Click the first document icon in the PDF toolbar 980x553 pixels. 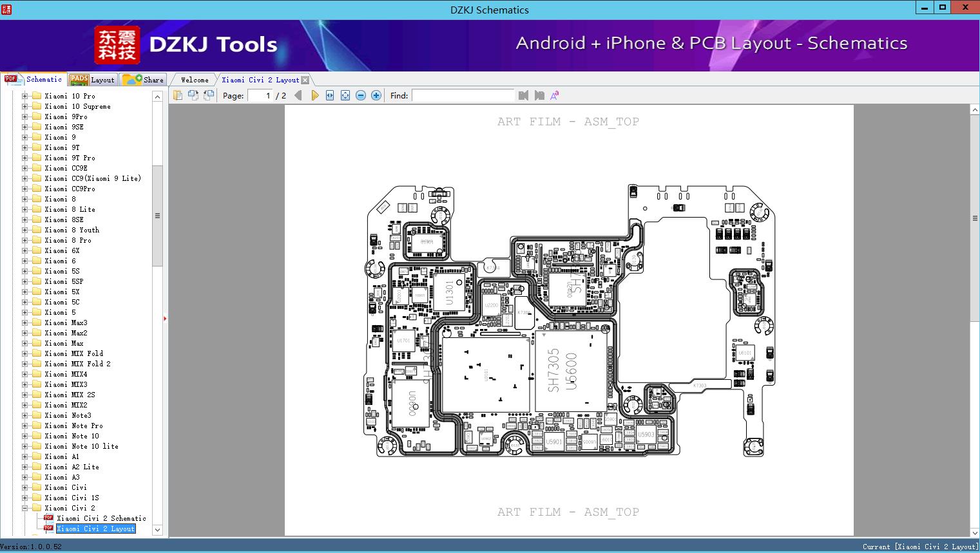[178, 95]
